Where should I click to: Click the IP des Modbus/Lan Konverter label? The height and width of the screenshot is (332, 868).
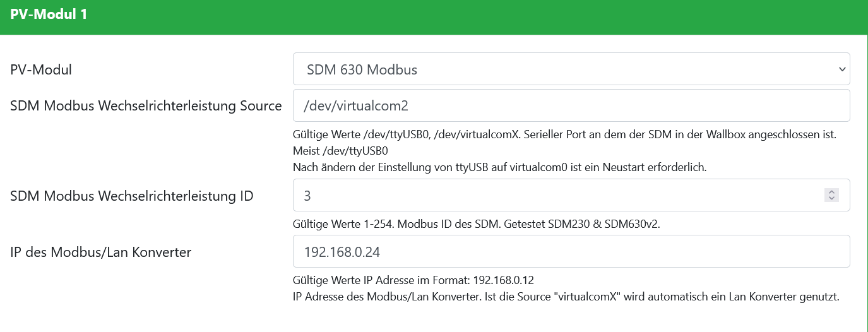tap(100, 252)
